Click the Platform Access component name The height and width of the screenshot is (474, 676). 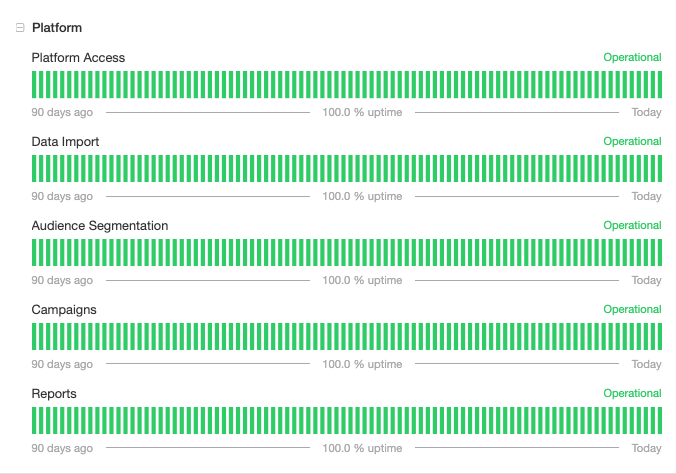point(78,57)
